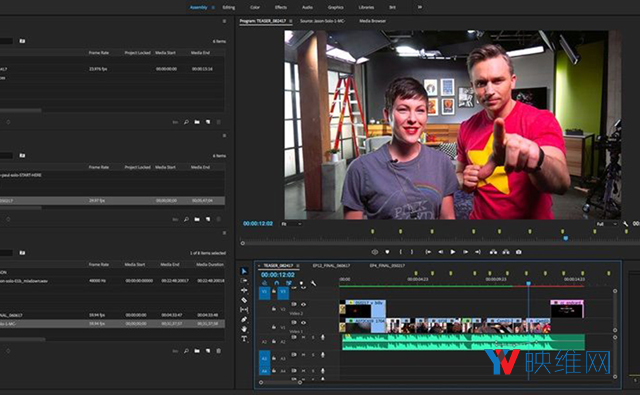
Task: Step forward one frame
Action: 465,252
